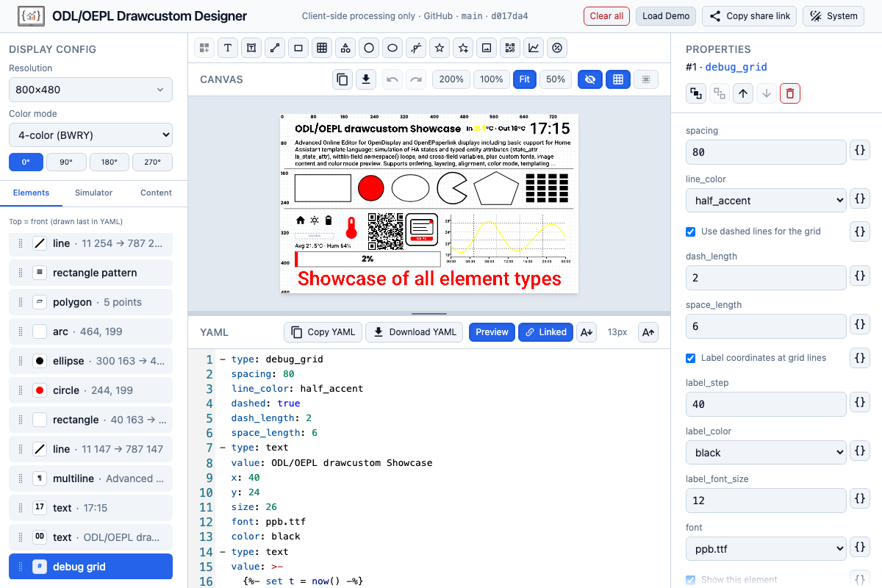Click the label_step input field

click(766, 404)
